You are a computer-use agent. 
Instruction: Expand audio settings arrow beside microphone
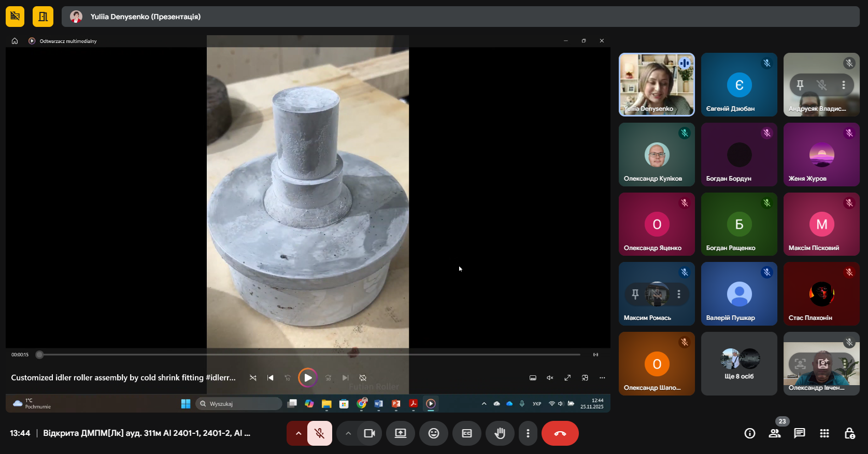(x=298, y=433)
